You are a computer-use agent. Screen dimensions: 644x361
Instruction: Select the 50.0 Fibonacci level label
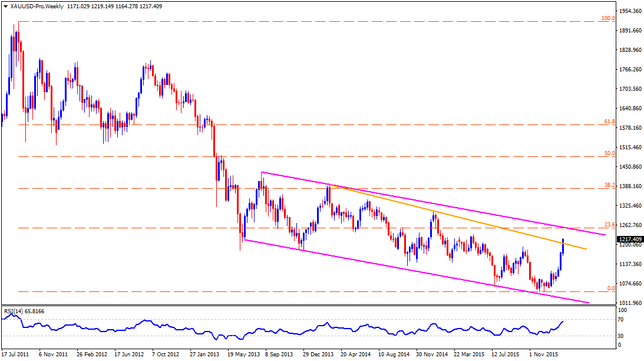610,153
